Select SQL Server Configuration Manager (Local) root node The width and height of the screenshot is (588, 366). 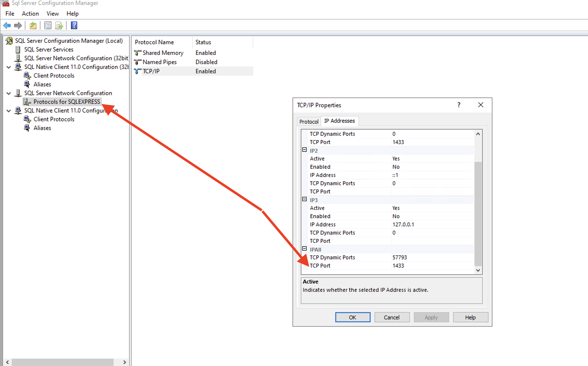point(69,41)
